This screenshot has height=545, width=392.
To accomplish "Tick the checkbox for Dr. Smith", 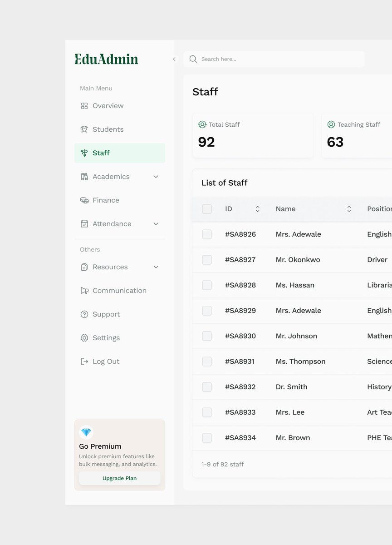I will 207,387.
